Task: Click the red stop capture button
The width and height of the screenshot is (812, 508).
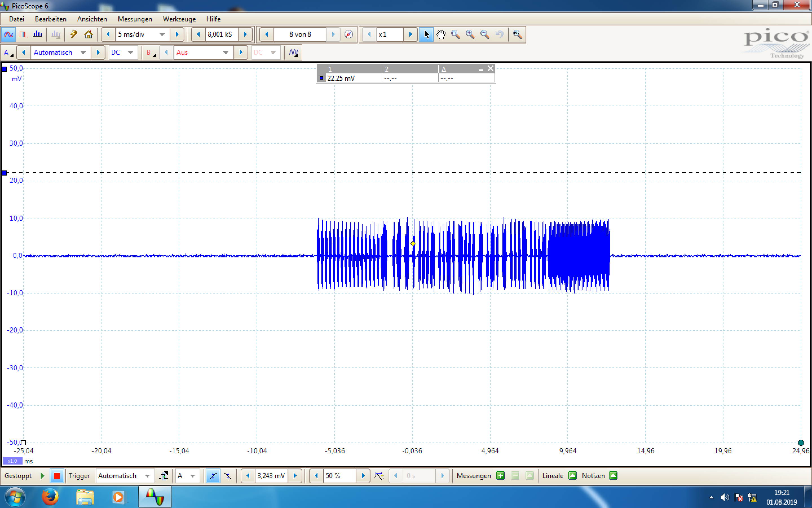Action: tap(57, 476)
